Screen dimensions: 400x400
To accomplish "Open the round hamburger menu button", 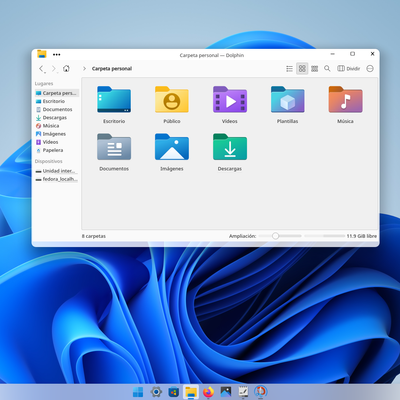I will point(370,69).
